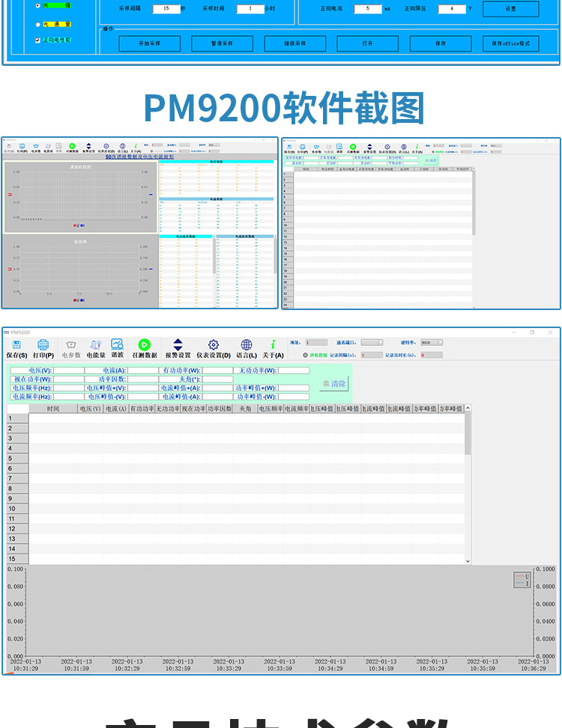The height and width of the screenshot is (728, 562).
Task: Click the 夹角 column header in main table
Action: 245,409
